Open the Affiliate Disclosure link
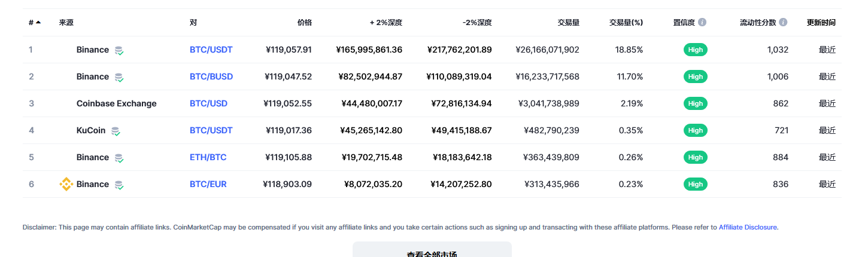This screenshot has height=257, width=868. (748, 227)
